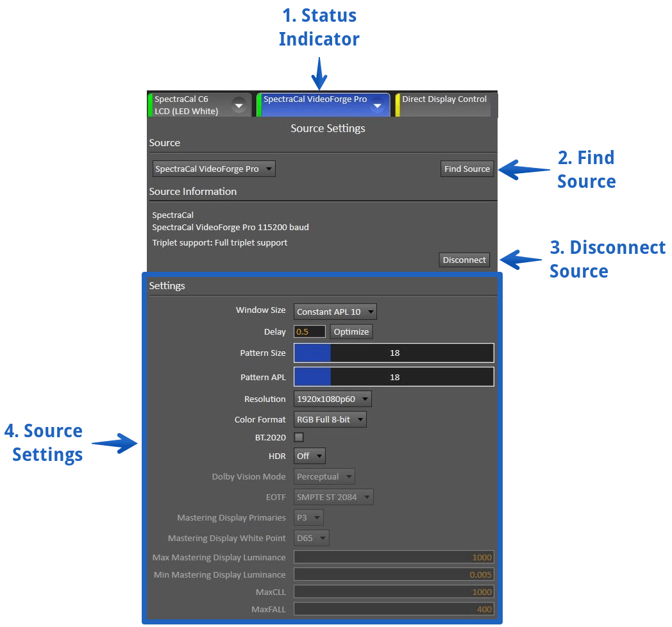The height and width of the screenshot is (627, 672).
Task: Select the Direct Display Control tab
Action: point(444,105)
